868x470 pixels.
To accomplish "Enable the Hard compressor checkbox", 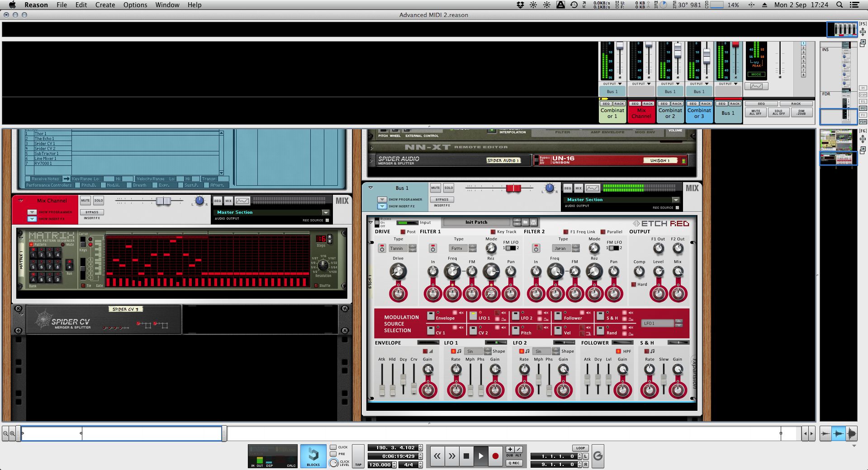I will click(x=634, y=284).
